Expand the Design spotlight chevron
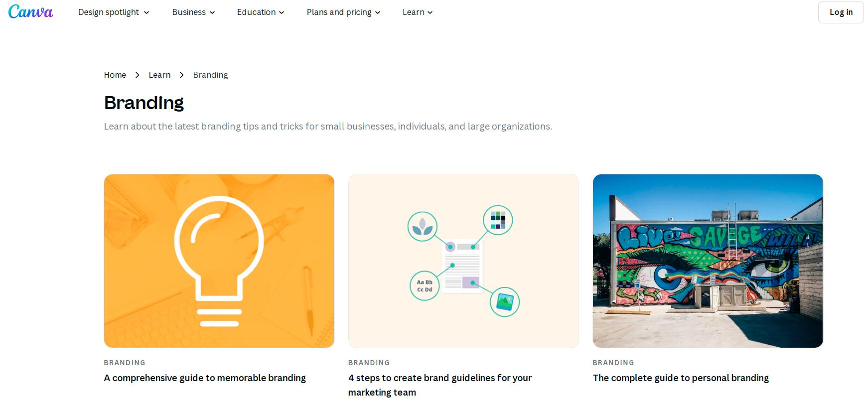Screen dimensions: 868x408 click(146, 12)
